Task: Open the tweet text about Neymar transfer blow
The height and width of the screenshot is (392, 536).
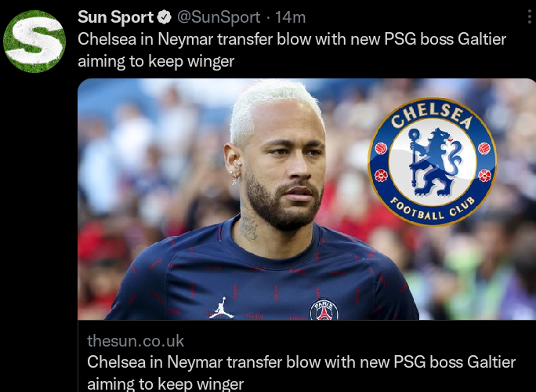Action: tap(292, 50)
